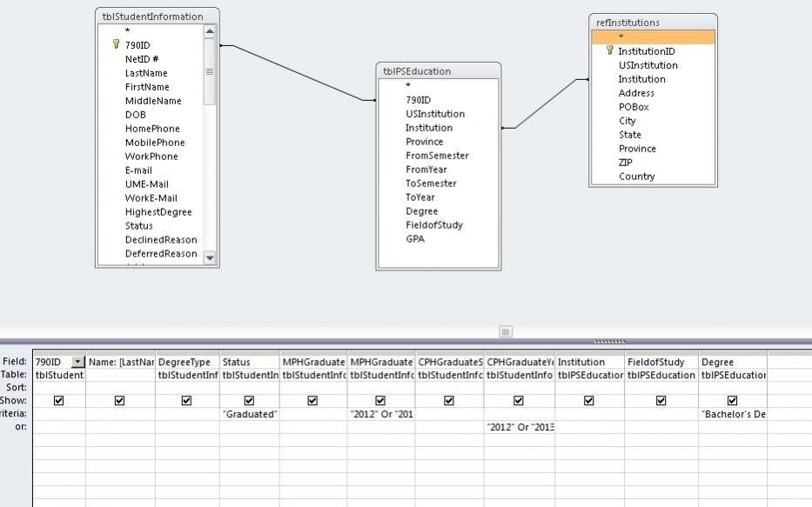This screenshot has height=507, width=812.
Task: Toggle Show checkbox under Status column
Action: [249, 400]
